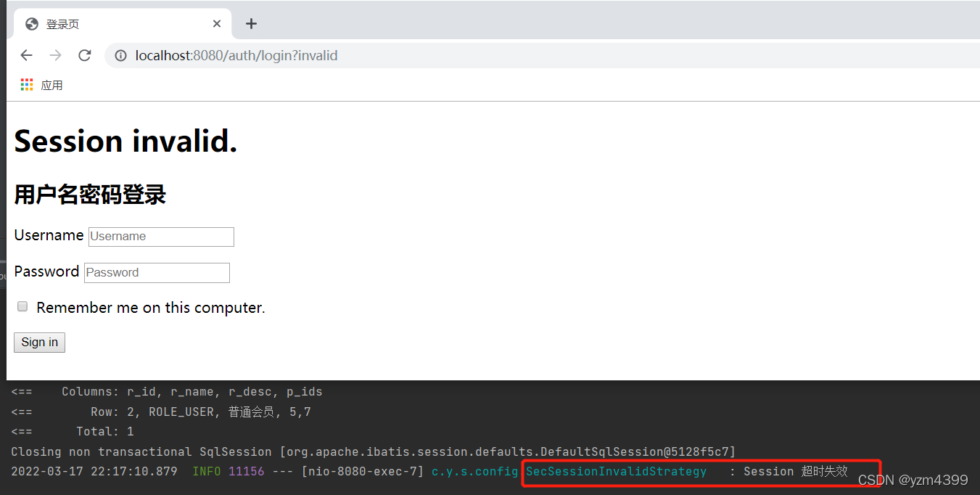Click the 'Closing non transactional SqlSession' log line

(x=373, y=451)
